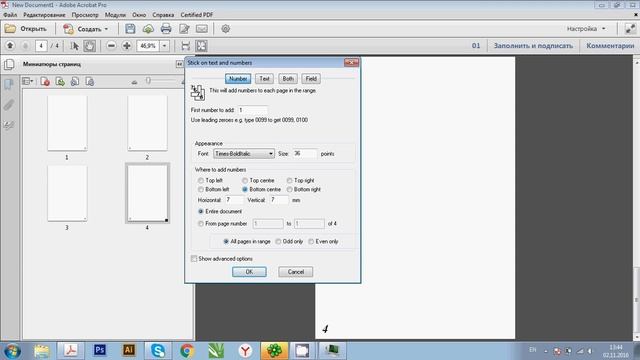Select page 2 thumbnail
Viewport: 640px width, 360px height.
[147, 123]
